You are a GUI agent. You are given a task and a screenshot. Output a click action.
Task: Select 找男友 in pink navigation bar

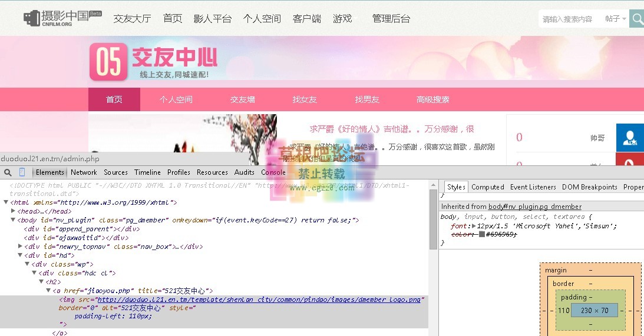367,99
